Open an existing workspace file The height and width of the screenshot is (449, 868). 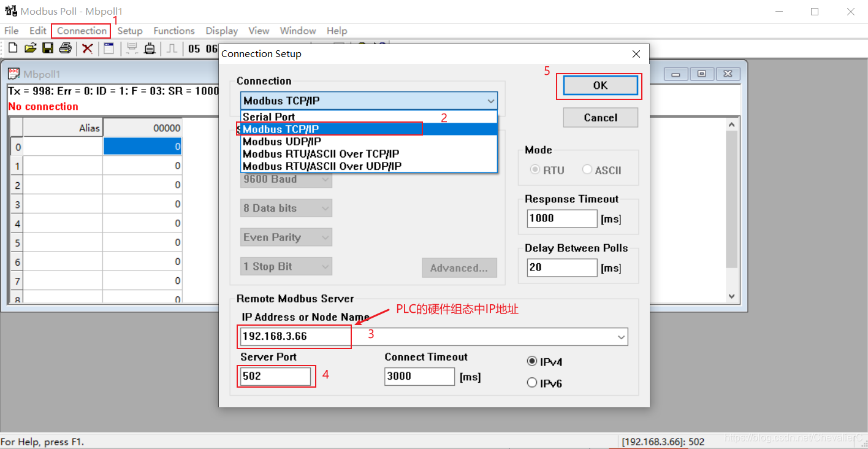tap(30, 48)
